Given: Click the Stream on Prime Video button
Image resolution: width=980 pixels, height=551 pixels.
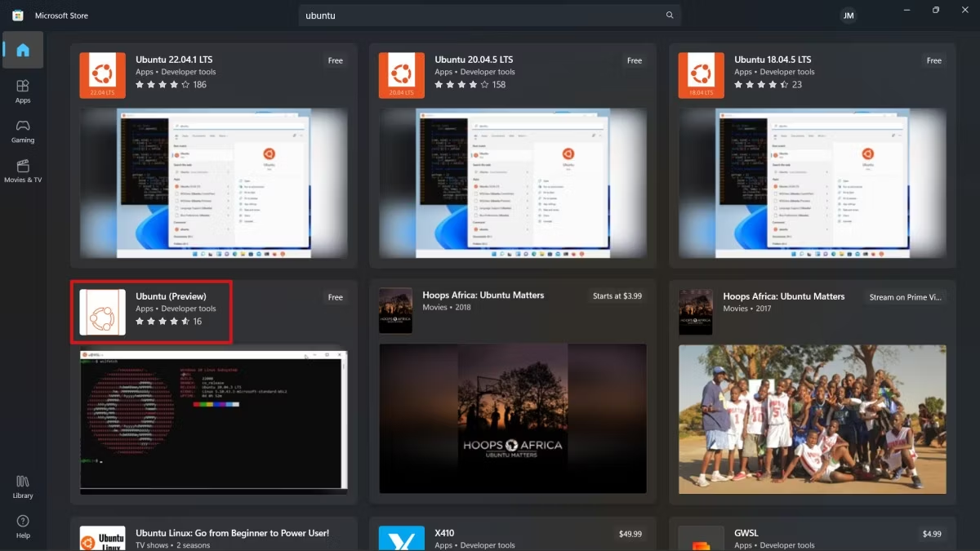Looking at the screenshot, I should [x=906, y=297].
